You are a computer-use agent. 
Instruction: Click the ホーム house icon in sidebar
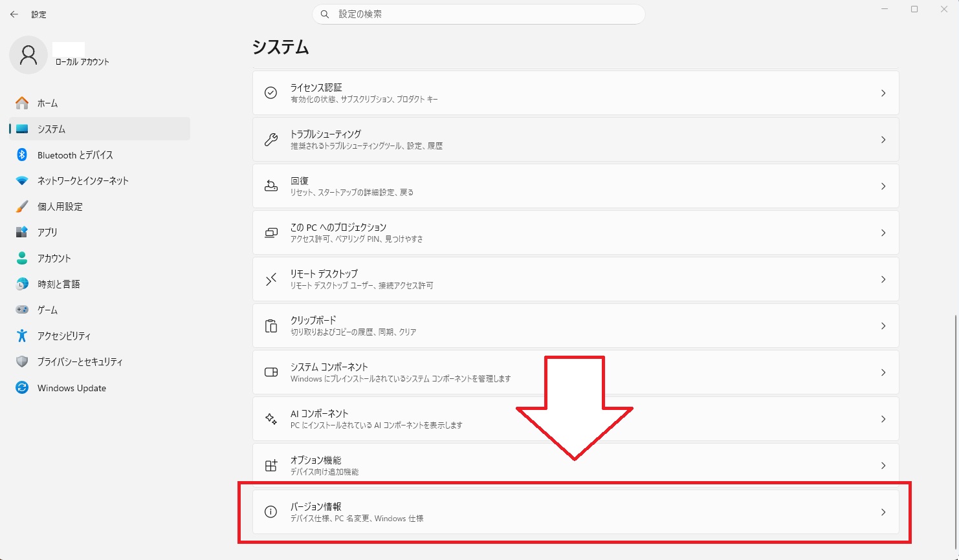point(22,103)
